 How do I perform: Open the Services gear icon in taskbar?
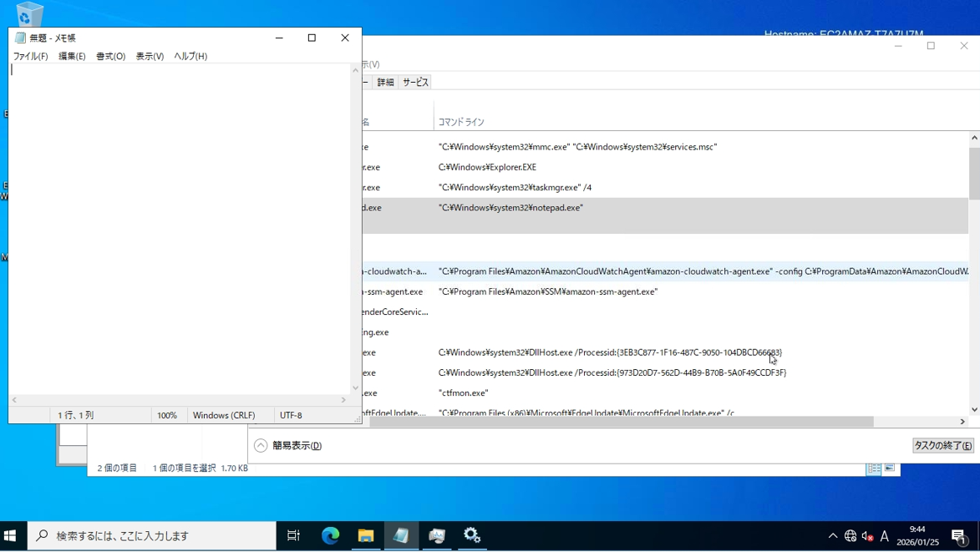(x=473, y=535)
